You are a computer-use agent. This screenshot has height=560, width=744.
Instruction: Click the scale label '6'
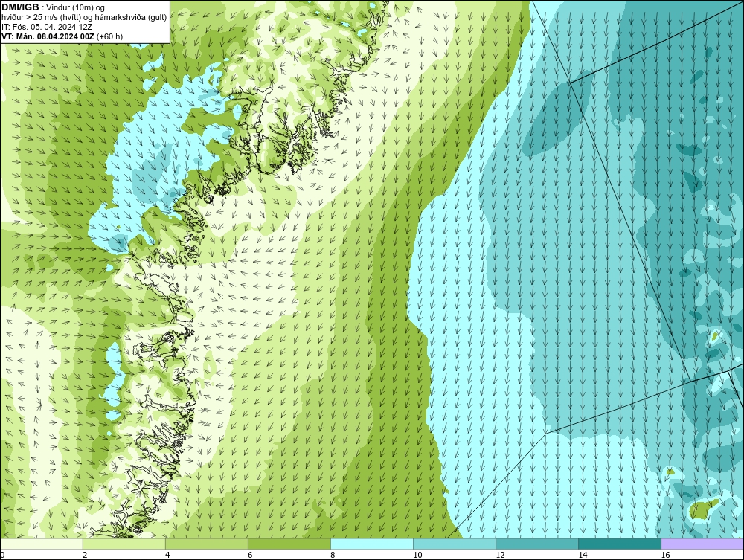tap(250, 555)
